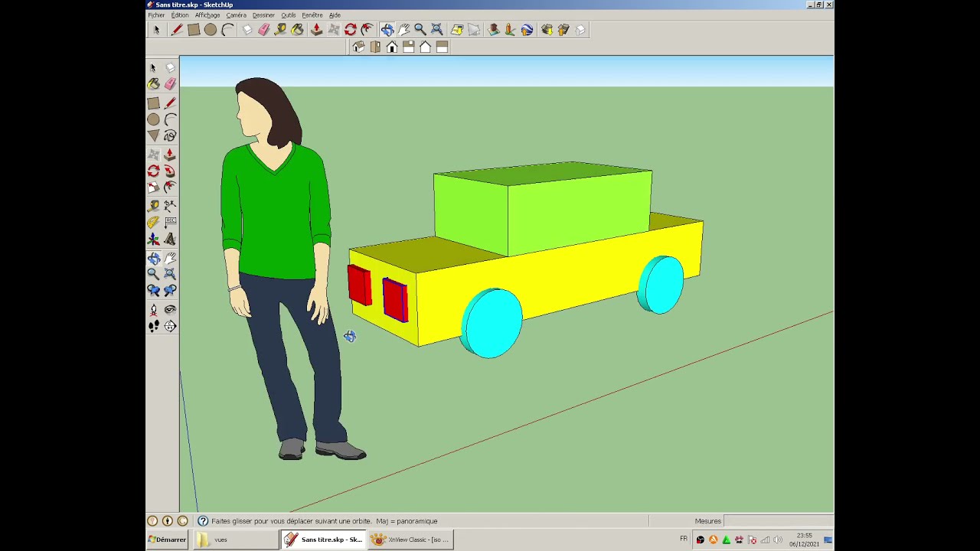The image size is (980, 551).
Task: Switch to Front view
Action: click(x=392, y=47)
